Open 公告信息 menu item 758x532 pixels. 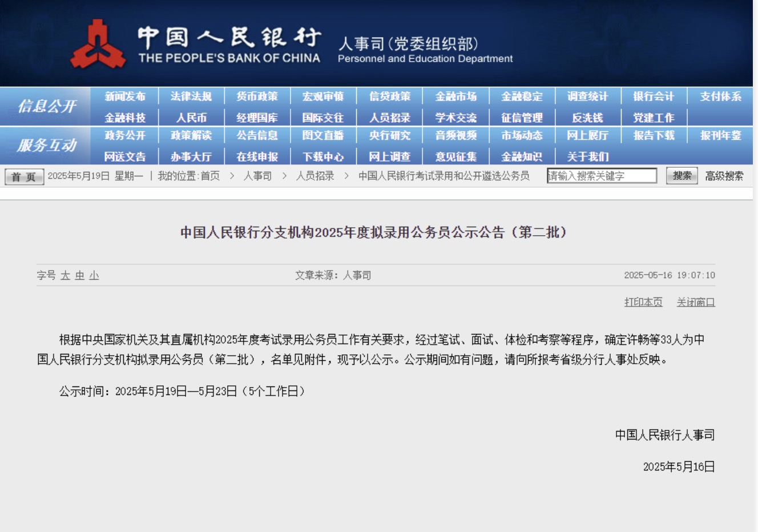[257, 135]
